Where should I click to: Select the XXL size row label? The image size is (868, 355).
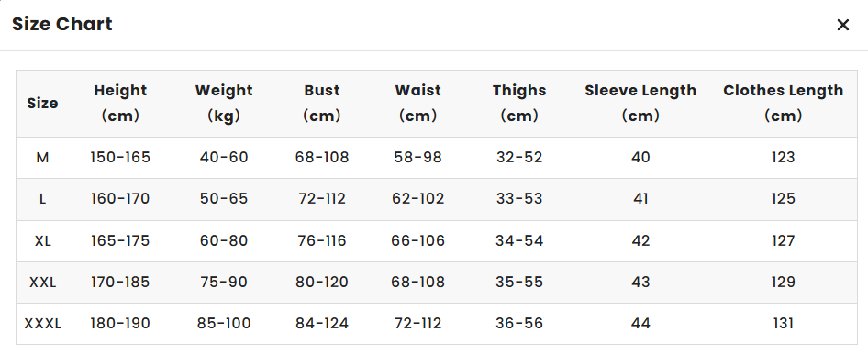(x=42, y=283)
